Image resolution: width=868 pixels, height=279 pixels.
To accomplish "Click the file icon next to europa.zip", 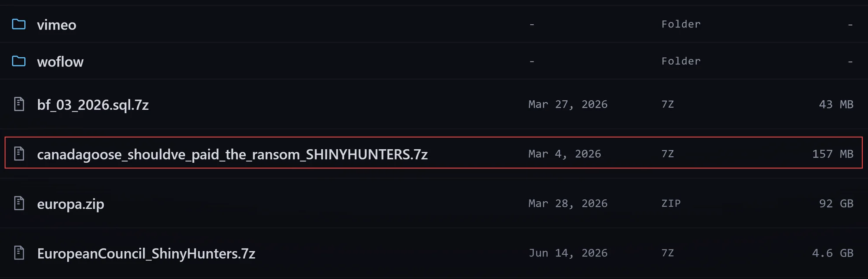I will point(19,203).
